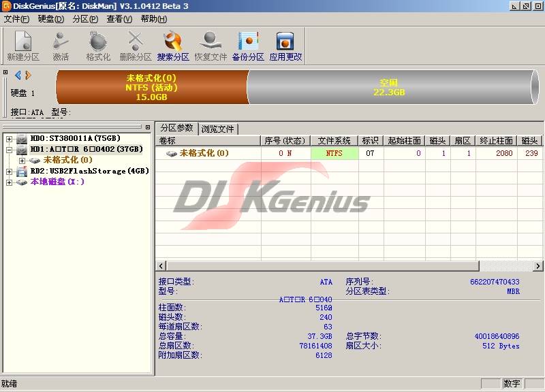The image size is (545, 392).
Task: Click the 卷标 column header
Action: click(x=208, y=141)
